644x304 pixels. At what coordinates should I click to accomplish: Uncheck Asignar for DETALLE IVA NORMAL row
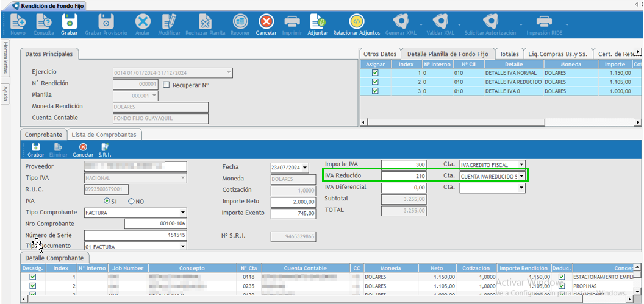coord(375,72)
